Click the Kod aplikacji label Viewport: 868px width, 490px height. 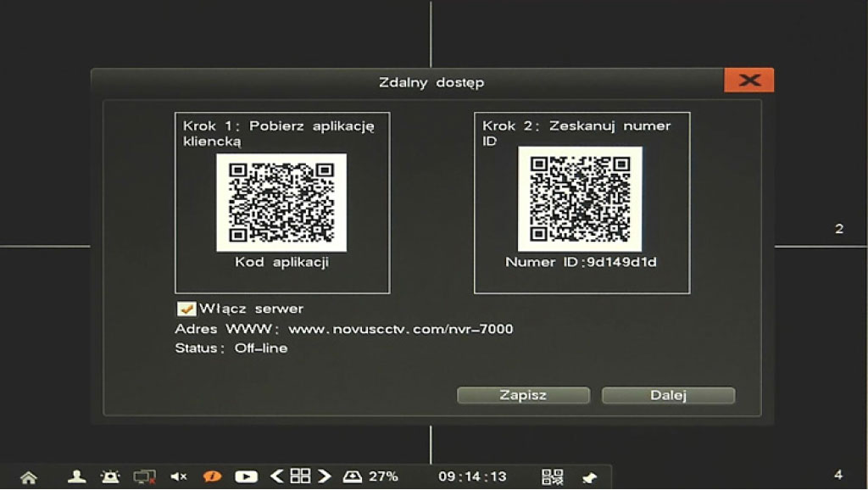click(281, 262)
